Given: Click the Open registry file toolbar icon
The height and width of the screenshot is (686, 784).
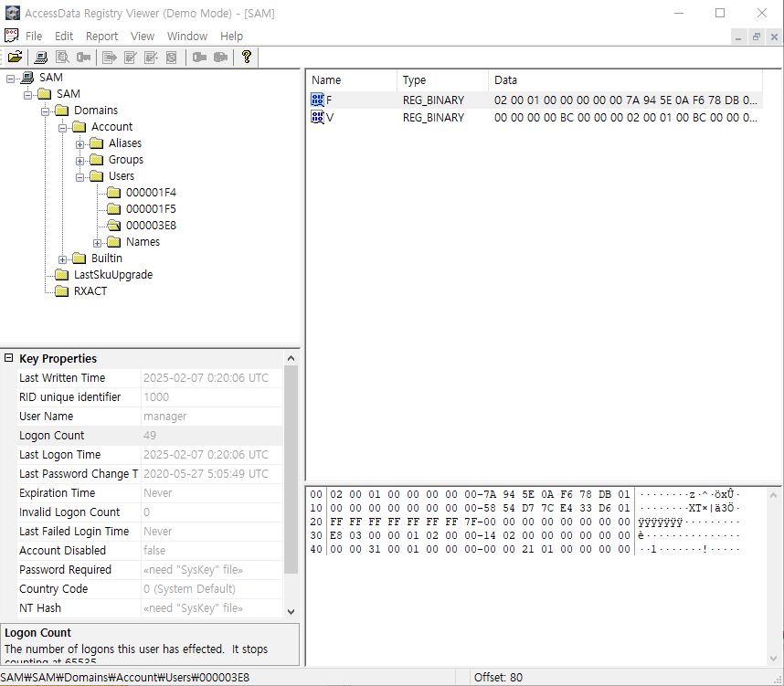Looking at the screenshot, I should click(15, 57).
